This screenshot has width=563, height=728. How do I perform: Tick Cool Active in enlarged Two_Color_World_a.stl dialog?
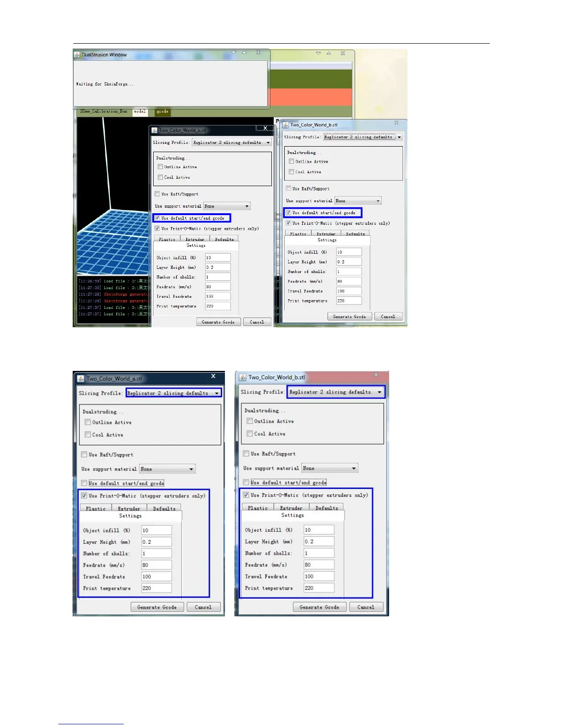tap(87, 434)
